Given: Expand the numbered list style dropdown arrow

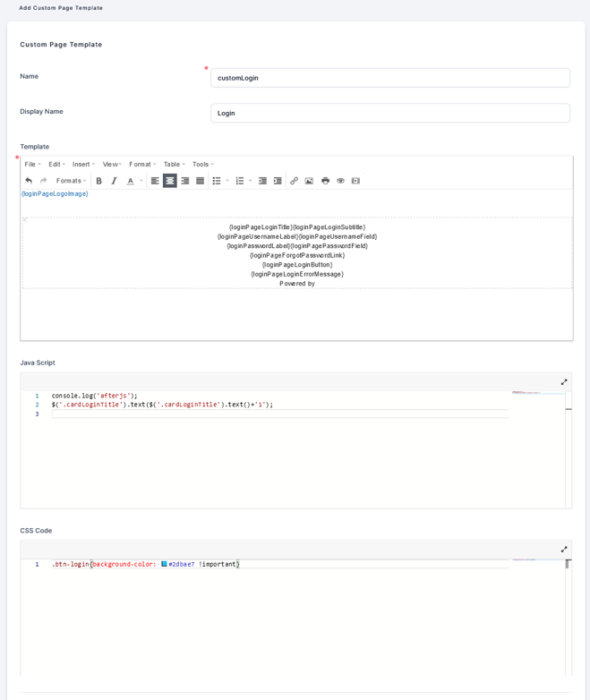Looking at the screenshot, I should point(251,181).
